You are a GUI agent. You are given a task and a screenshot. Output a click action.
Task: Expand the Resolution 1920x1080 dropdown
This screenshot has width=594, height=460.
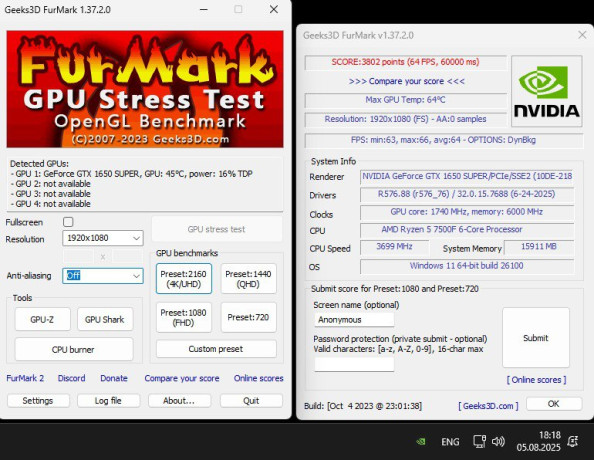103,238
